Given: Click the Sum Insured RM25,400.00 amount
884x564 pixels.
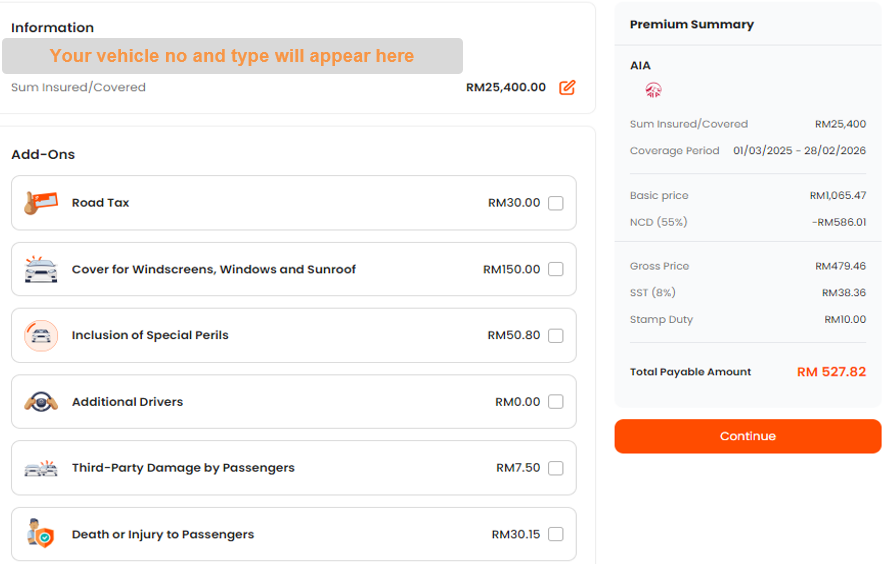Looking at the screenshot, I should (x=506, y=88).
